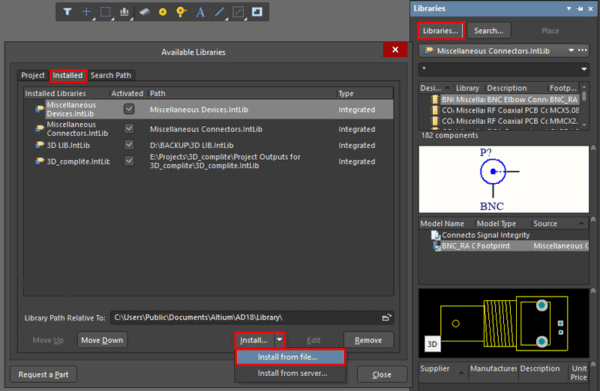Choose the Place Text A tool
The image size is (600, 391).
(200, 12)
